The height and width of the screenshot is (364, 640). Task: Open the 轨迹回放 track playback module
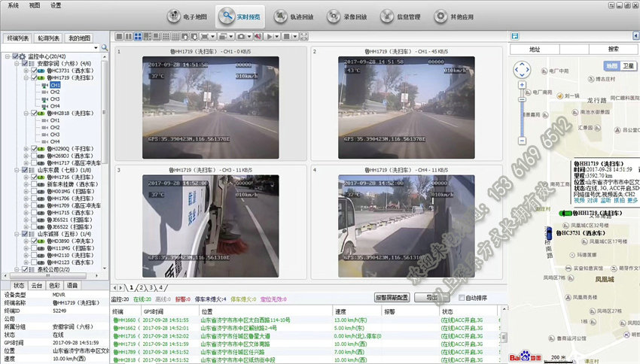(x=294, y=17)
